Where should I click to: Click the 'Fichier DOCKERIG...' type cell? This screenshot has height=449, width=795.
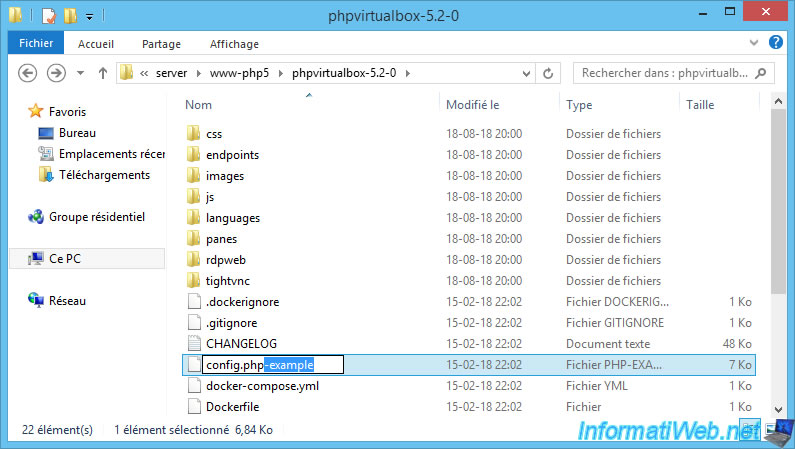coord(617,302)
